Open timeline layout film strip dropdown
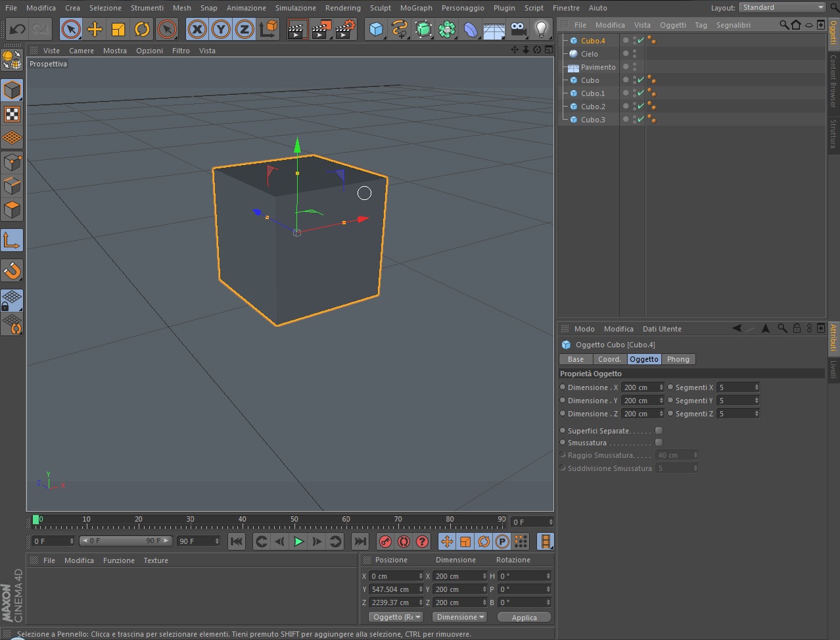This screenshot has width=840, height=640. click(x=545, y=541)
